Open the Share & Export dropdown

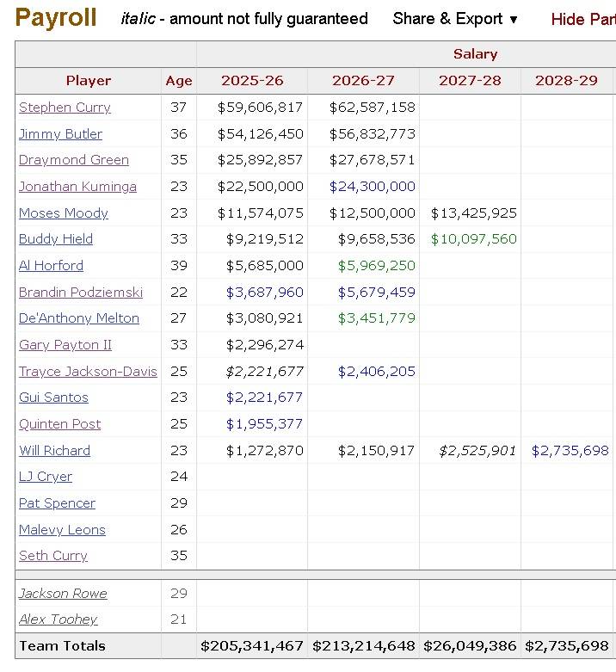pyautogui.click(x=455, y=19)
